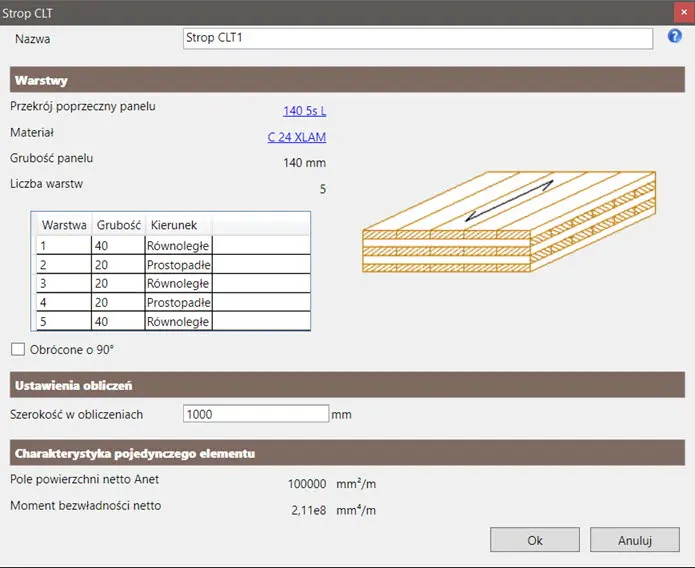Focus the Szerokość w obliczeniach input field
Screen dimensions: 695x568
tap(256, 414)
